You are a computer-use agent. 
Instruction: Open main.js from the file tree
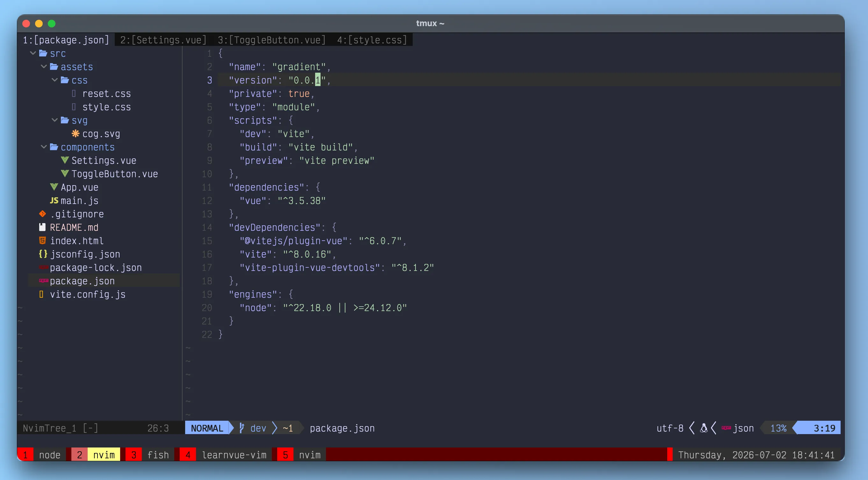(80, 201)
